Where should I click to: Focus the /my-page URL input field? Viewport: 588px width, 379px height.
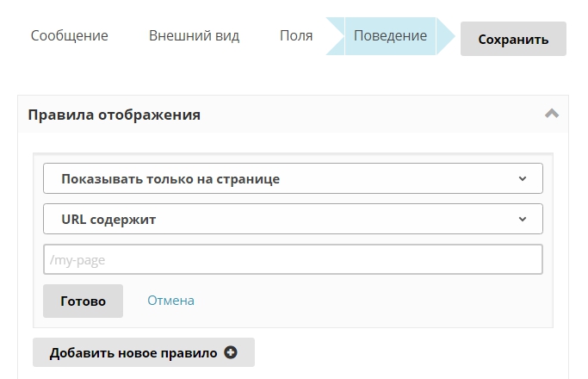(x=293, y=259)
